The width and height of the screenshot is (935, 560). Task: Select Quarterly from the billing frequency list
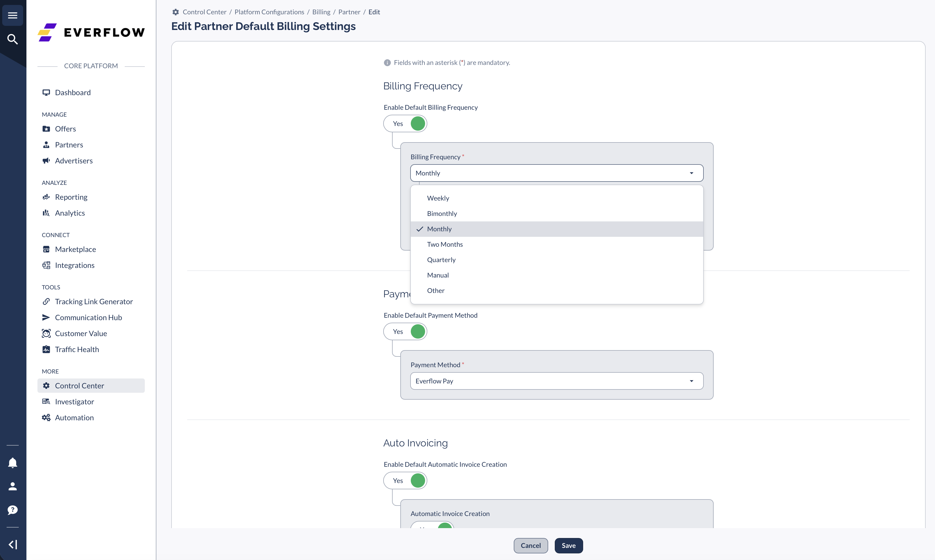[x=441, y=260]
